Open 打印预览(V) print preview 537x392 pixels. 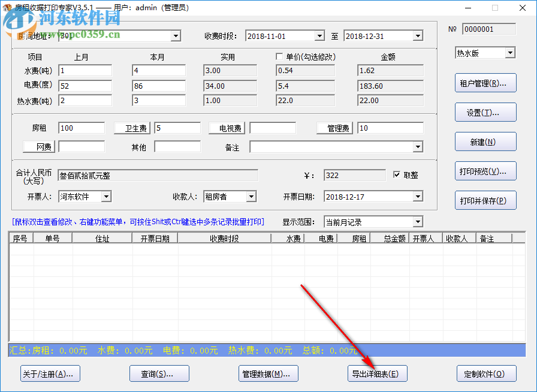485,171
